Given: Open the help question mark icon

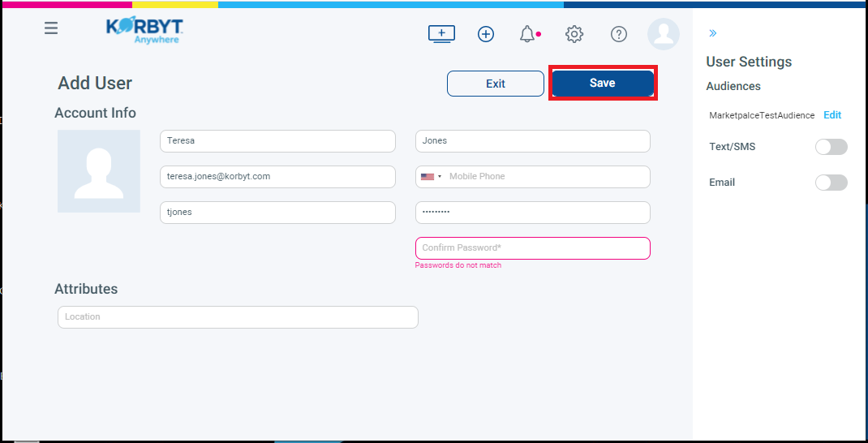Looking at the screenshot, I should coord(619,34).
